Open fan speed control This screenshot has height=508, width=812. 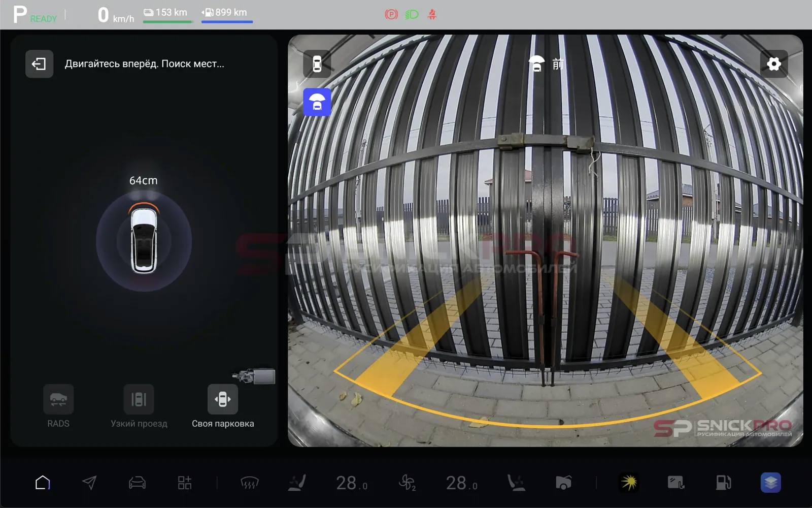[407, 483]
